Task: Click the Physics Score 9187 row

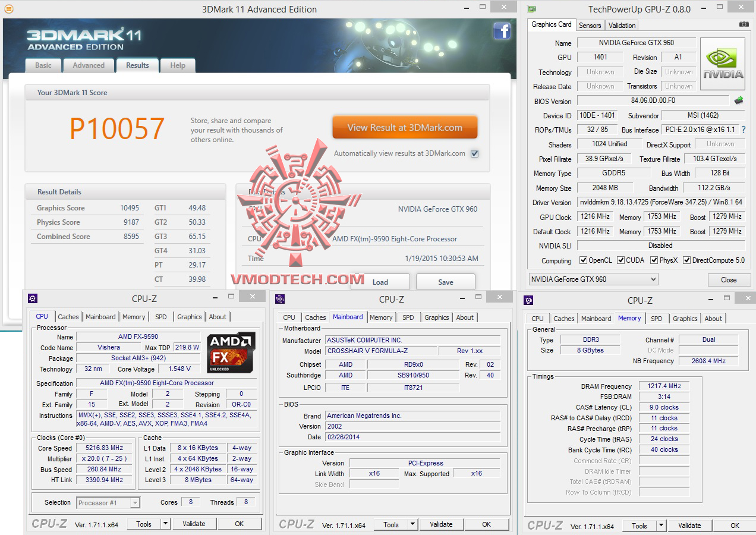Action: tap(88, 222)
